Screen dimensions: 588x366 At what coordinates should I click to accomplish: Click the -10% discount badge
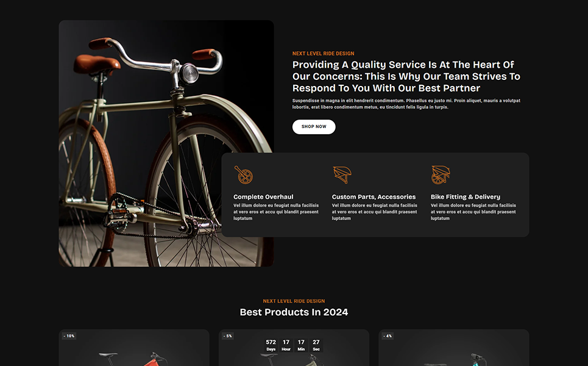click(69, 336)
